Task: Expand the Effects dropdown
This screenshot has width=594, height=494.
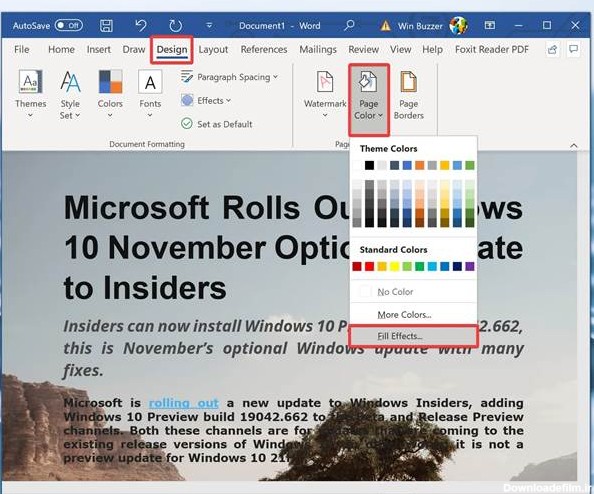Action: click(x=206, y=100)
